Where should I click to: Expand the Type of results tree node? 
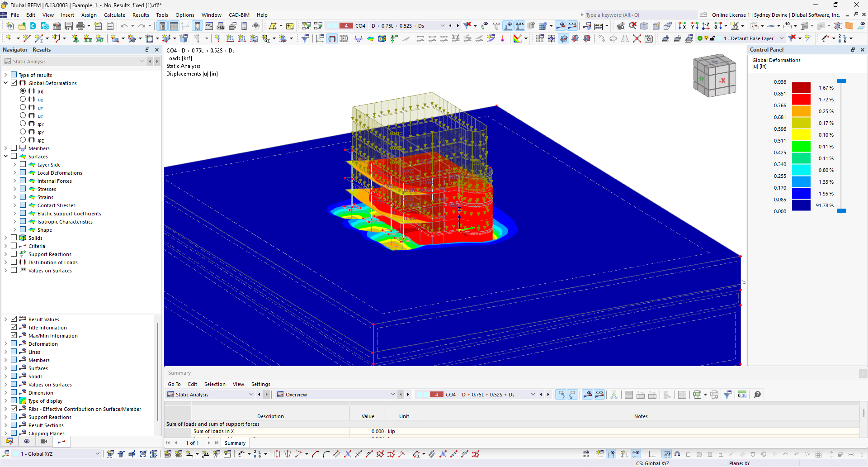click(6, 75)
